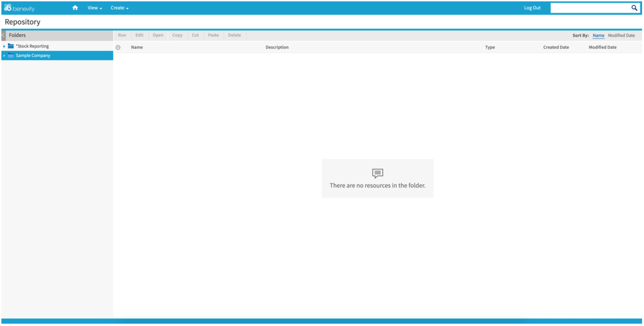The height and width of the screenshot is (326, 644).
Task: Open the *Stock Reporting folder icon
Action: (11, 46)
